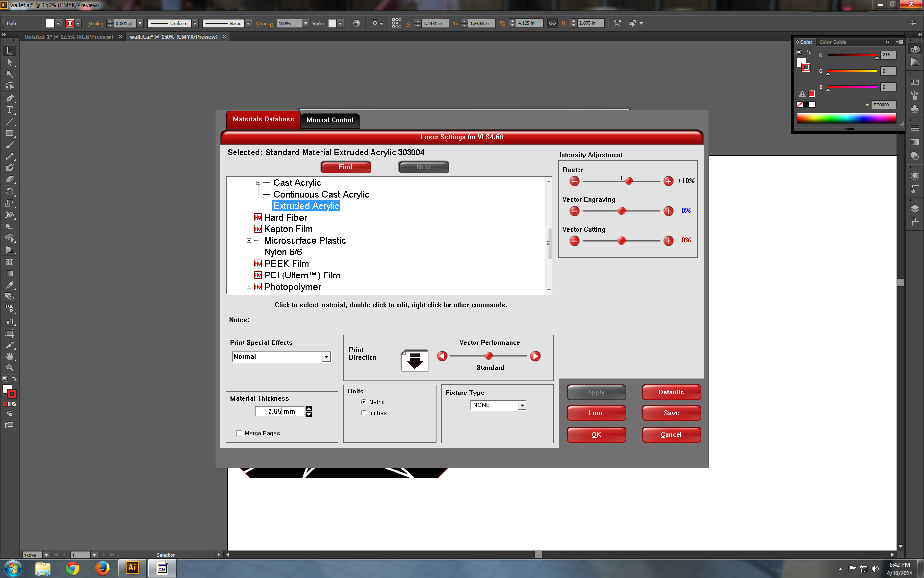Select the Eyedropper tool
This screenshot has width=924, height=578.
[x=10, y=285]
